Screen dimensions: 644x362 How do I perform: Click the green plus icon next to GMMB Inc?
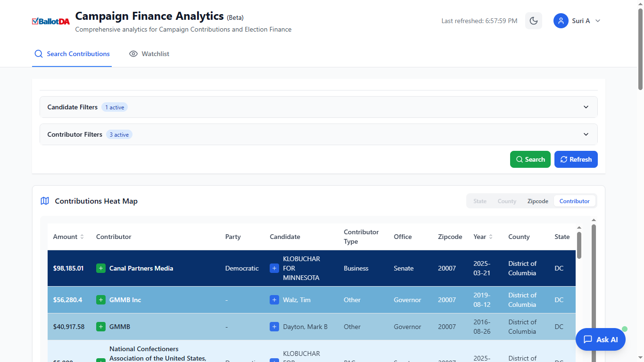click(x=100, y=299)
